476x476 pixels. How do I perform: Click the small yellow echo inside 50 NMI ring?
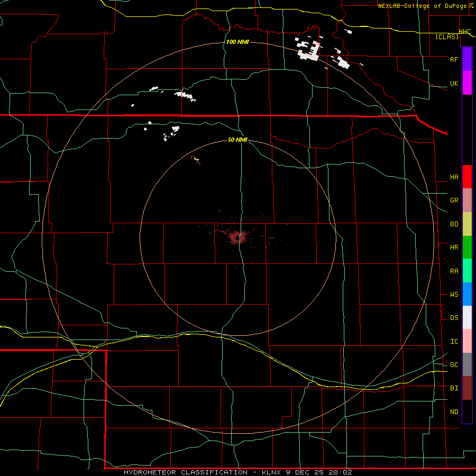196,159
